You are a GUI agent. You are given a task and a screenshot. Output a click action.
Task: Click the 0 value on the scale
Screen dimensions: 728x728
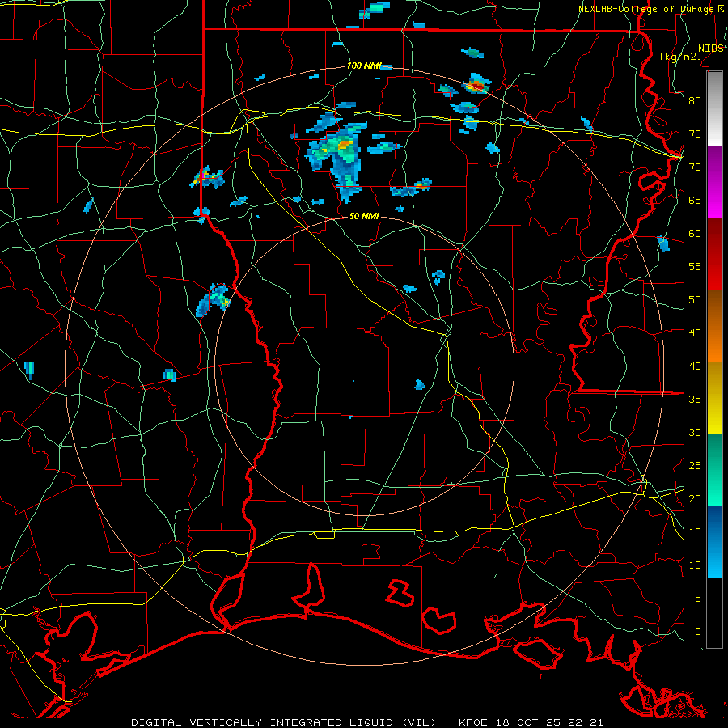click(x=698, y=632)
